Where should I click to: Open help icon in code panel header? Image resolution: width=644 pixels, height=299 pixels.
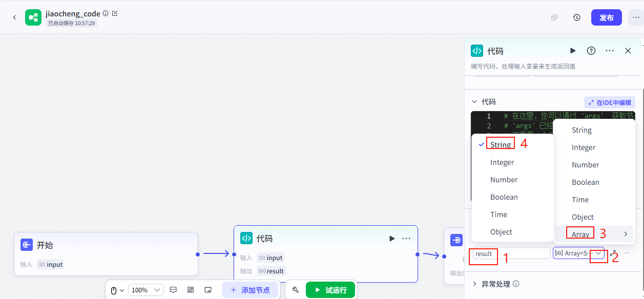point(591,51)
